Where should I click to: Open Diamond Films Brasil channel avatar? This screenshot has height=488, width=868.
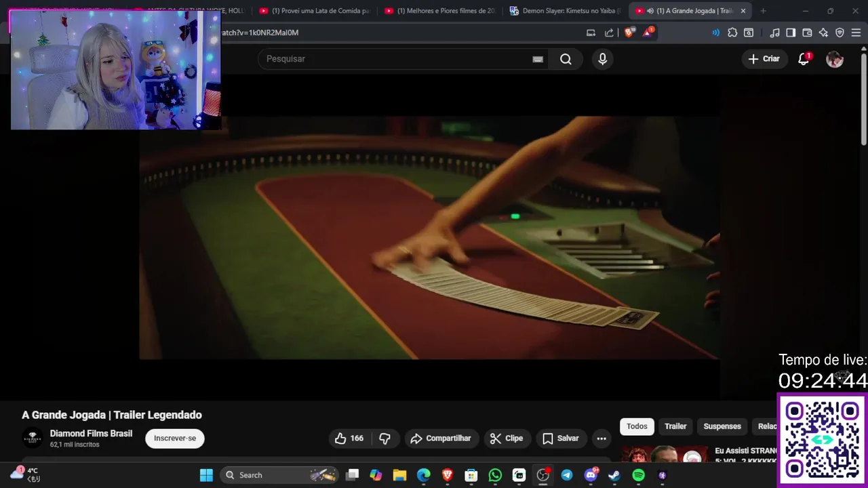(x=33, y=439)
